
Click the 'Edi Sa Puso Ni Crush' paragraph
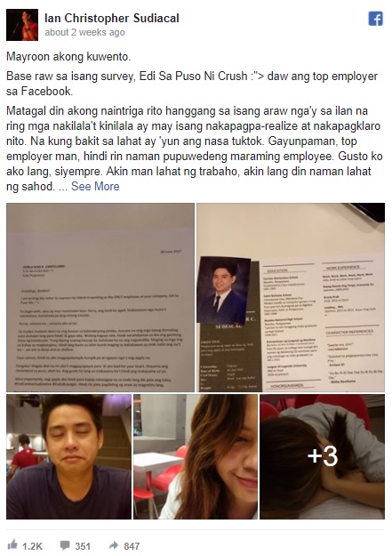192,84
